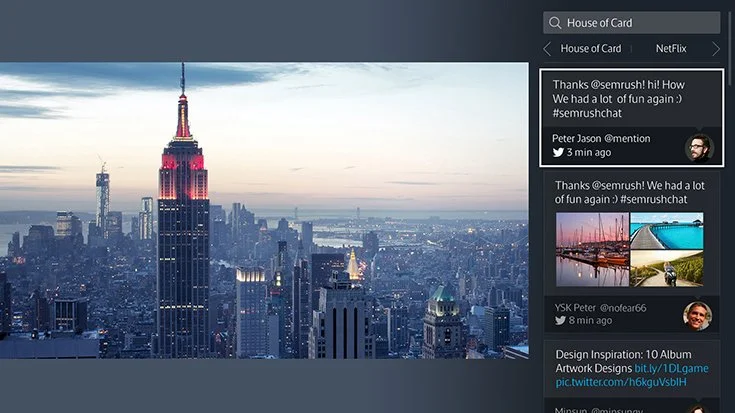Select the Peter Jason @mention author name

point(601,138)
